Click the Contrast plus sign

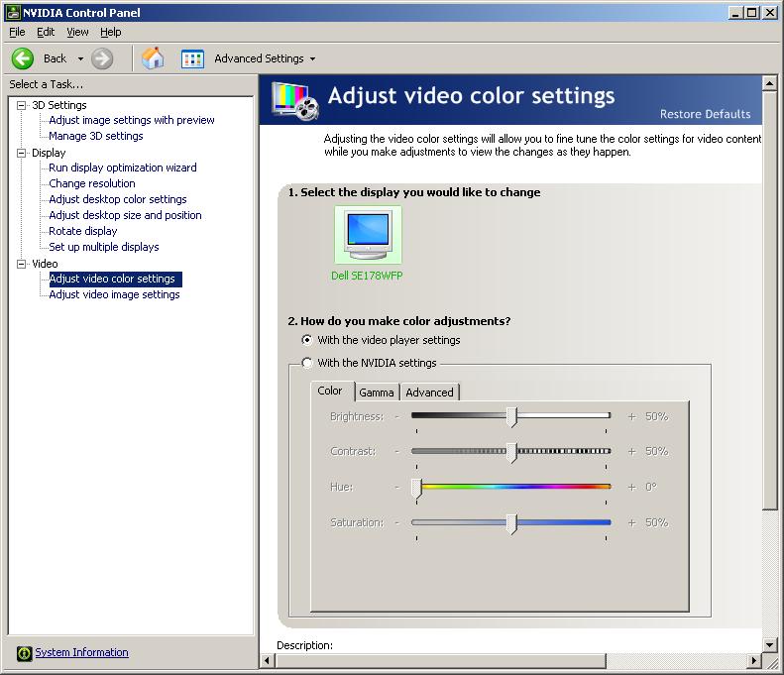coord(632,452)
